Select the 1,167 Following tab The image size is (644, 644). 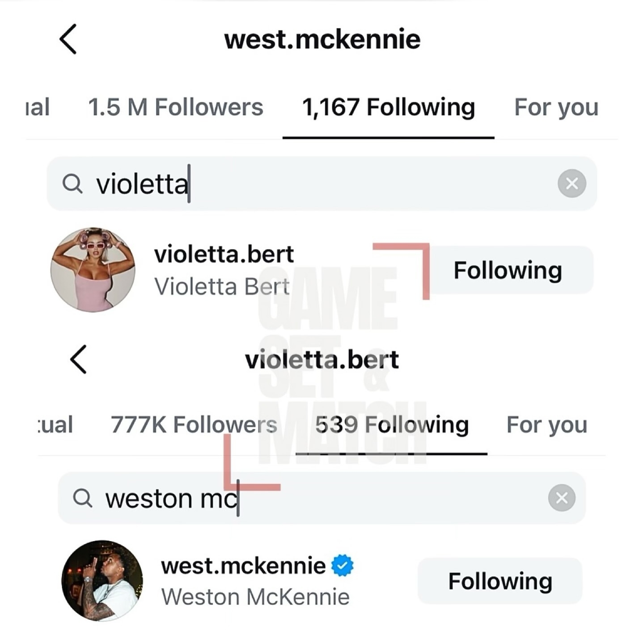[388, 107]
